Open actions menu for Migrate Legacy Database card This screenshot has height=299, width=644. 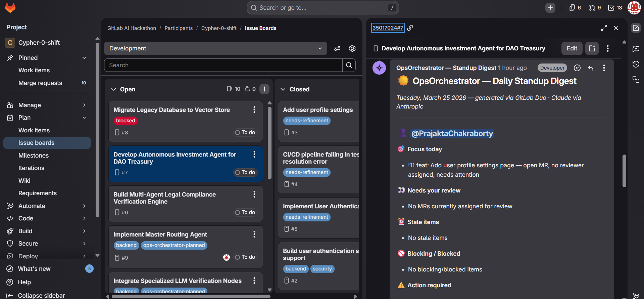pyautogui.click(x=254, y=110)
